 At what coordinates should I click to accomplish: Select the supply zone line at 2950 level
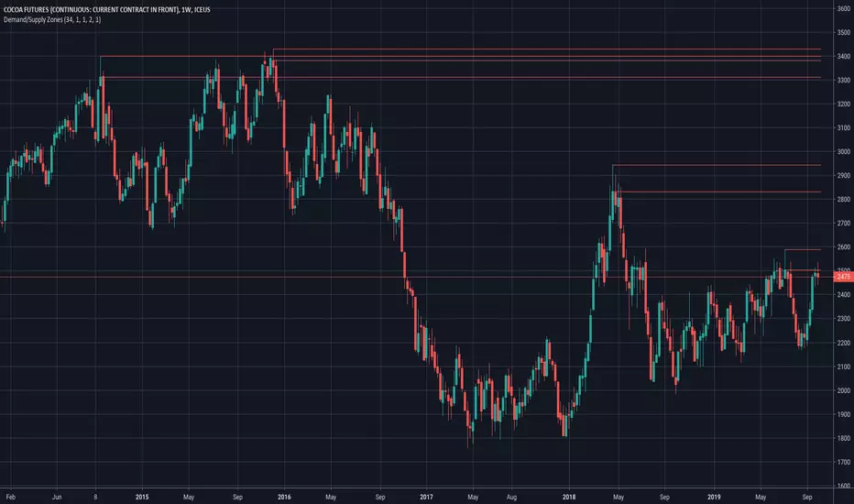(717, 165)
